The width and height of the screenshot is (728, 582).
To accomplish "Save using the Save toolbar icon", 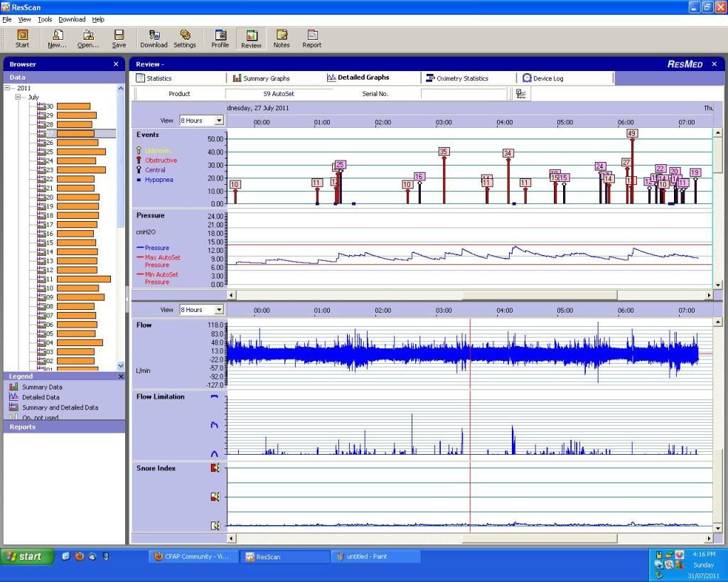I will [x=119, y=38].
